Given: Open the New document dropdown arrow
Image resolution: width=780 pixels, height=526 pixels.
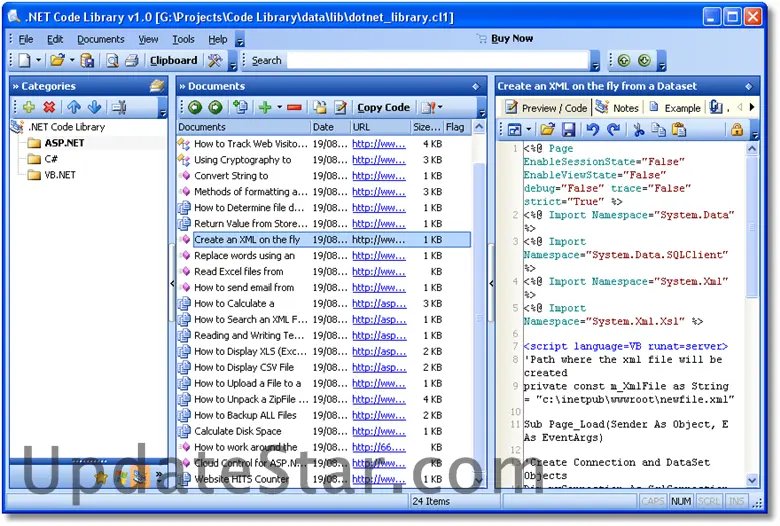Looking at the screenshot, I should tap(38, 61).
